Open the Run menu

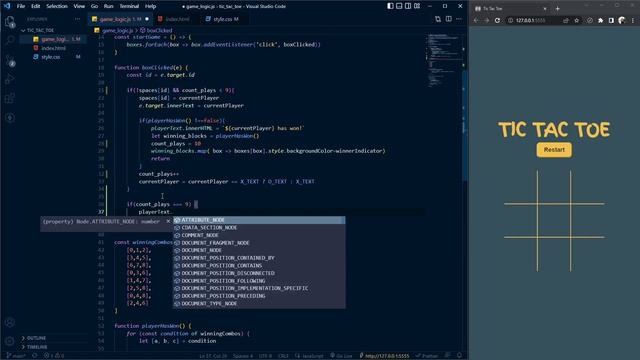tap(108, 6)
